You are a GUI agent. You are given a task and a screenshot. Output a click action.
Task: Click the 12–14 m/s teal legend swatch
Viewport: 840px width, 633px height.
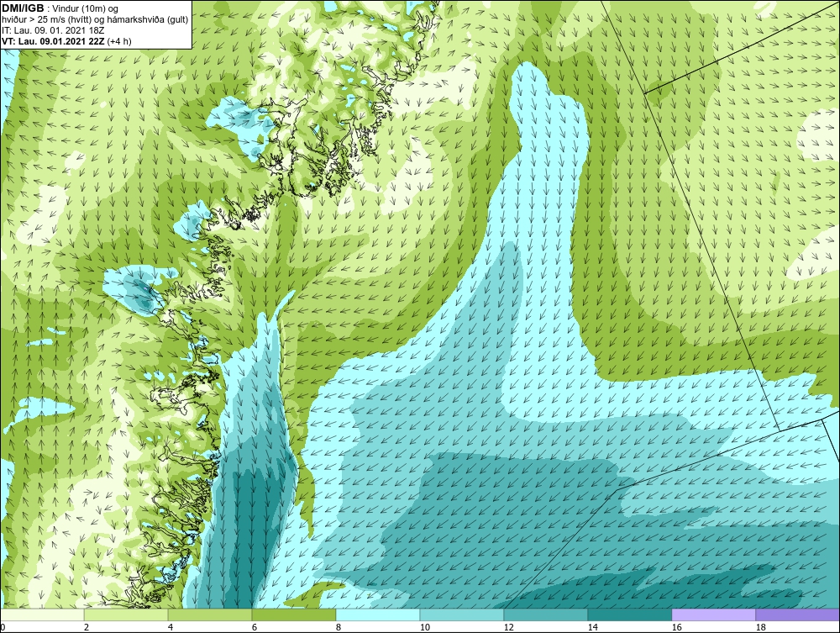coord(545,615)
